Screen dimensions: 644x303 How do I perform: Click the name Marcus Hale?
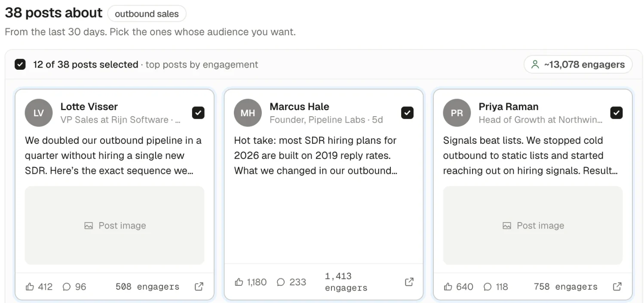(x=299, y=106)
